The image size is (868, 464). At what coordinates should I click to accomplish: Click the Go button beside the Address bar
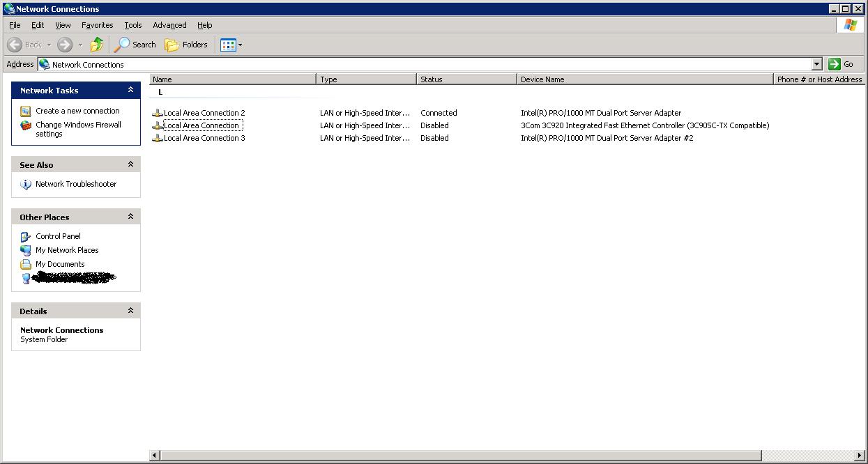pos(842,64)
